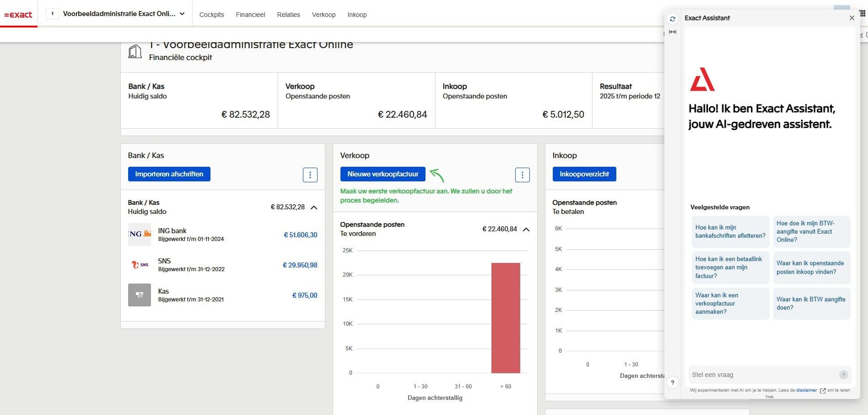868x415 pixels.
Task: Click the Exact Assistant red triangle logo
Action: [x=702, y=79]
